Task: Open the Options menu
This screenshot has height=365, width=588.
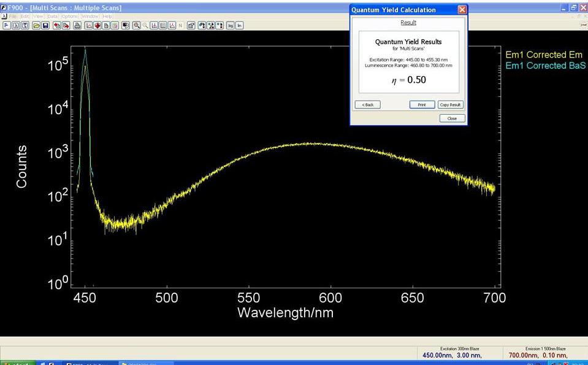Action: coord(69,16)
